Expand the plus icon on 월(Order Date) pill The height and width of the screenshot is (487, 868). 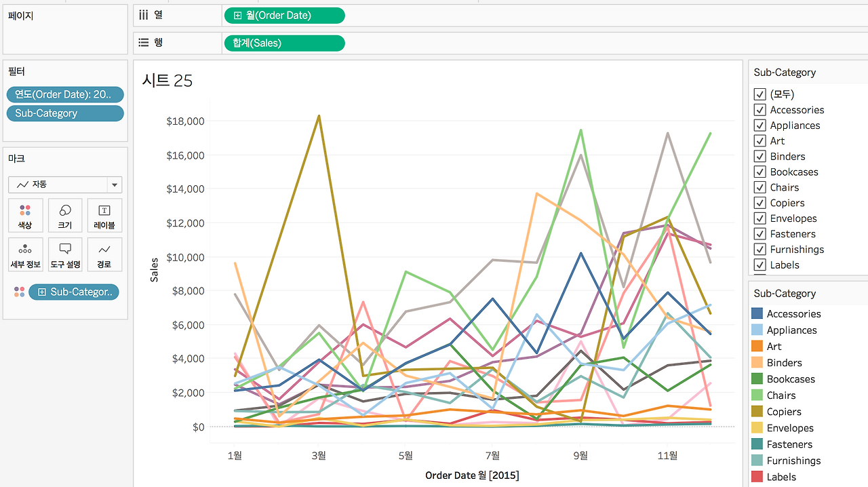pos(237,16)
